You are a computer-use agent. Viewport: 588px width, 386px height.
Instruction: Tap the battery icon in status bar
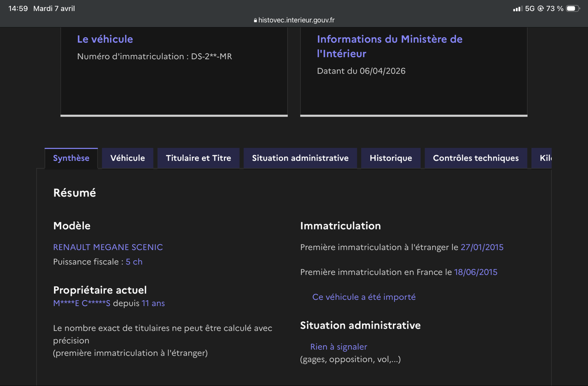tap(573, 8)
